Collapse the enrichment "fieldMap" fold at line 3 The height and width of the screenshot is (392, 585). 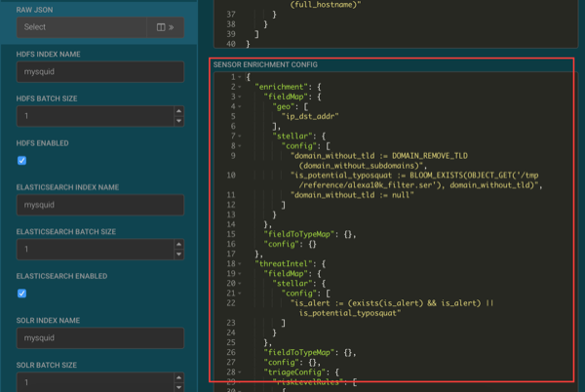[240, 97]
